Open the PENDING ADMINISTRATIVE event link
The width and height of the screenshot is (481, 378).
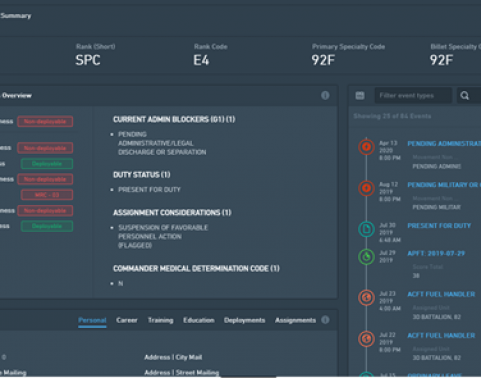444,144
